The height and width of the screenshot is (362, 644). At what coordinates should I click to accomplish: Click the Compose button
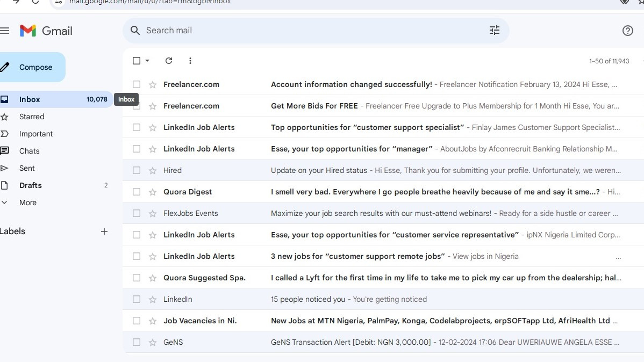point(32,67)
